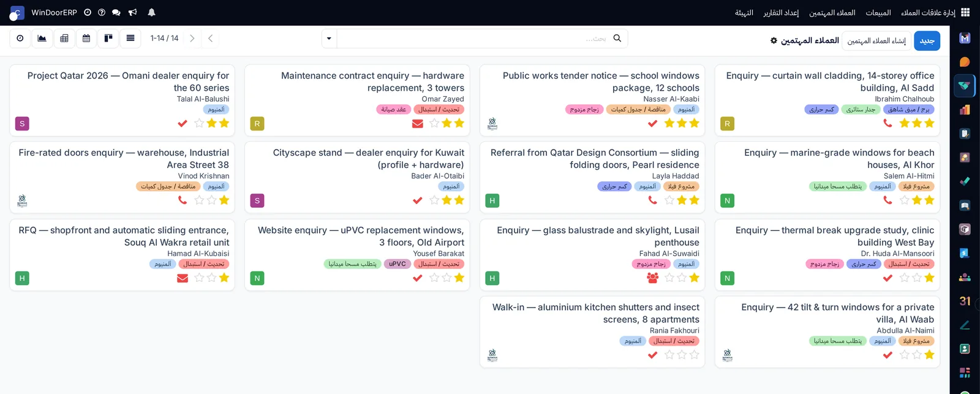
Task: Expand the search options dropdown arrow
Action: click(329, 39)
